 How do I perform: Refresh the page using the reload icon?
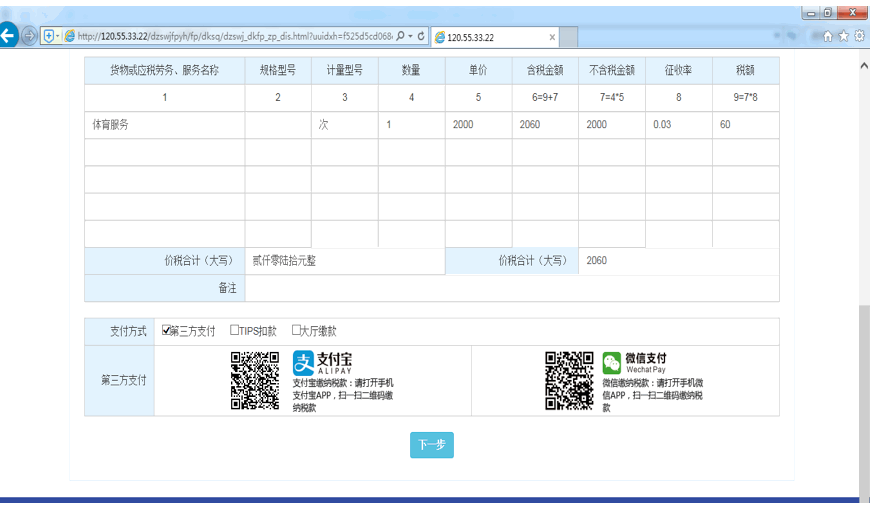pyautogui.click(x=421, y=37)
